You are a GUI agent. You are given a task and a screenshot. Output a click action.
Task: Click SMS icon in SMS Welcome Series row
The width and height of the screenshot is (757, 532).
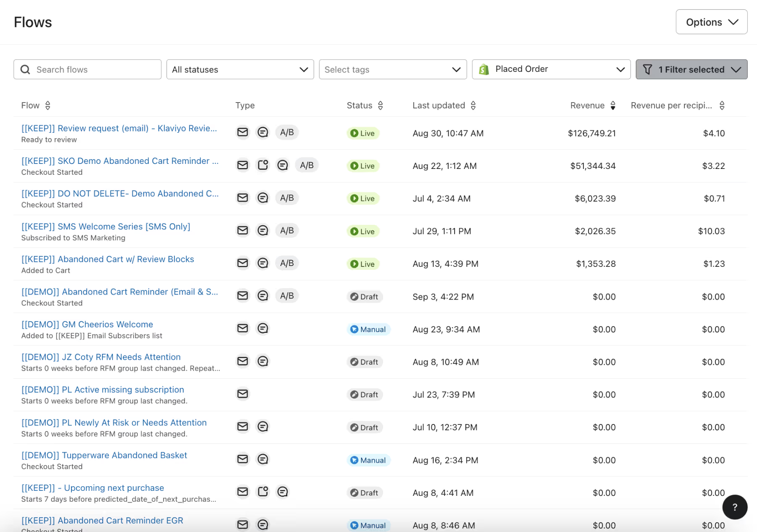[x=263, y=230]
